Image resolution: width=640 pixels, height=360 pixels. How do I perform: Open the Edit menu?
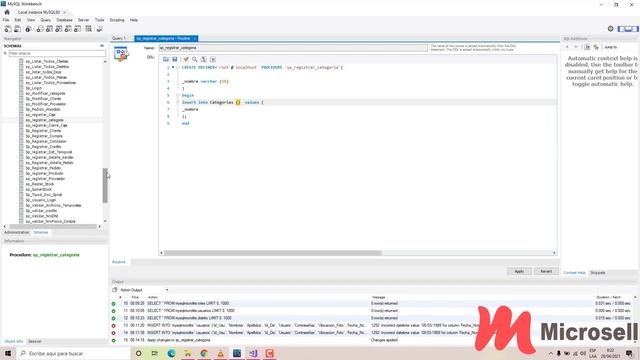18,20
